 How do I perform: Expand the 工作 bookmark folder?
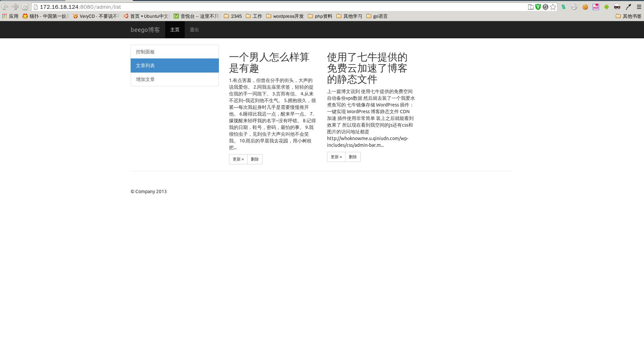coord(254,16)
